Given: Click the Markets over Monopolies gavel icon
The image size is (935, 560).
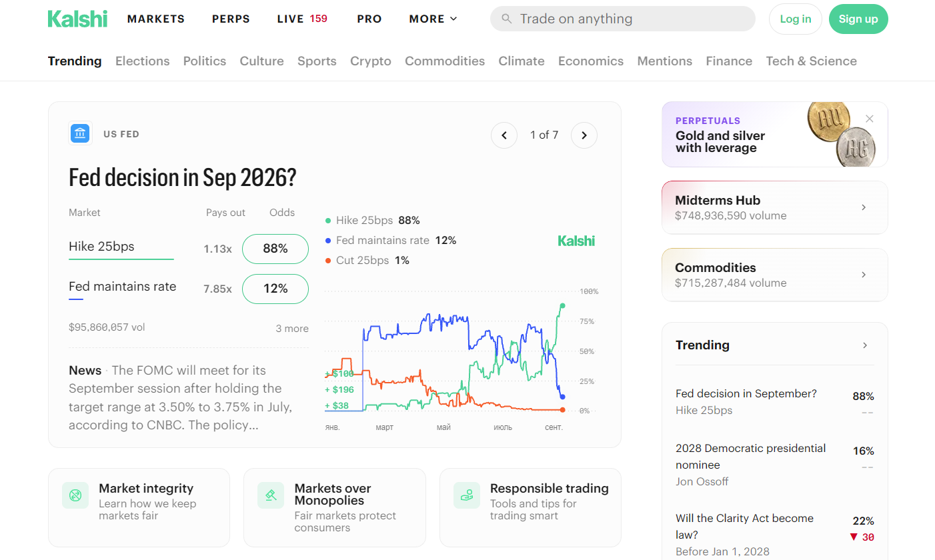Looking at the screenshot, I should point(271,495).
